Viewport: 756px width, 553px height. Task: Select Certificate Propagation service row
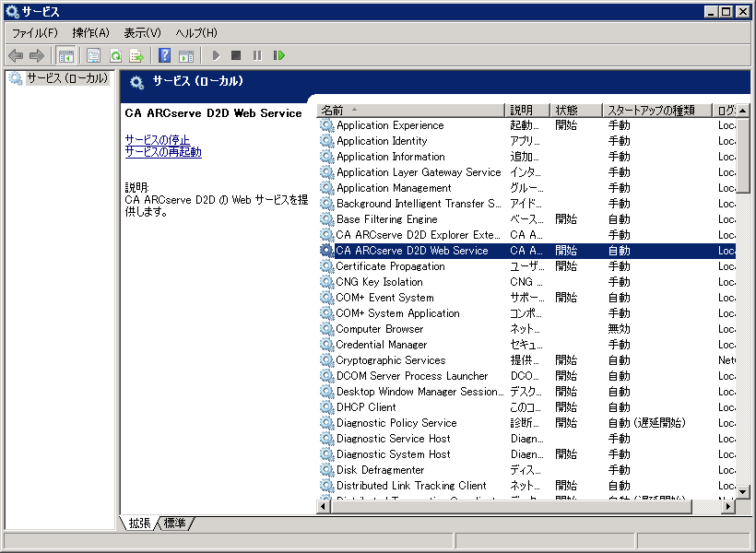tap(526, 266)
